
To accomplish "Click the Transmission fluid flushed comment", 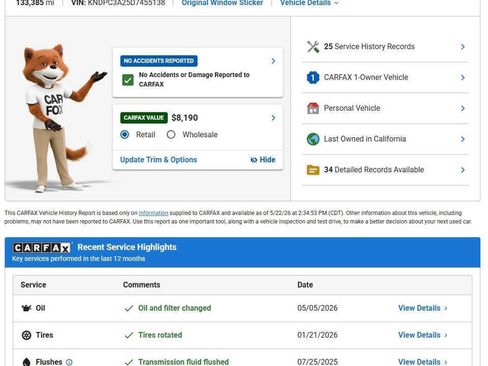I will pyautogui.click(x=184, y=362).
